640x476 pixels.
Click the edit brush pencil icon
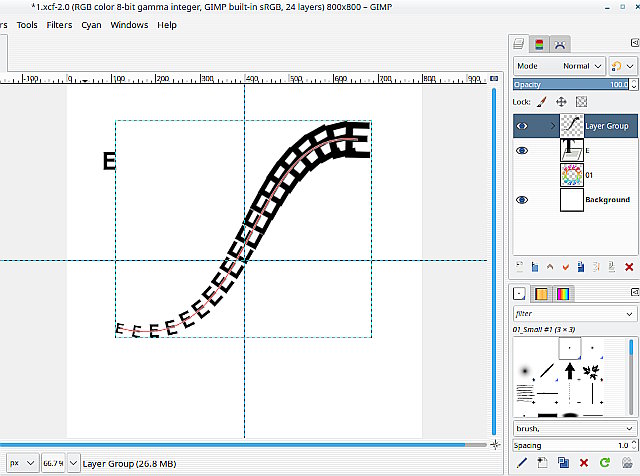[x=521, y=463]
